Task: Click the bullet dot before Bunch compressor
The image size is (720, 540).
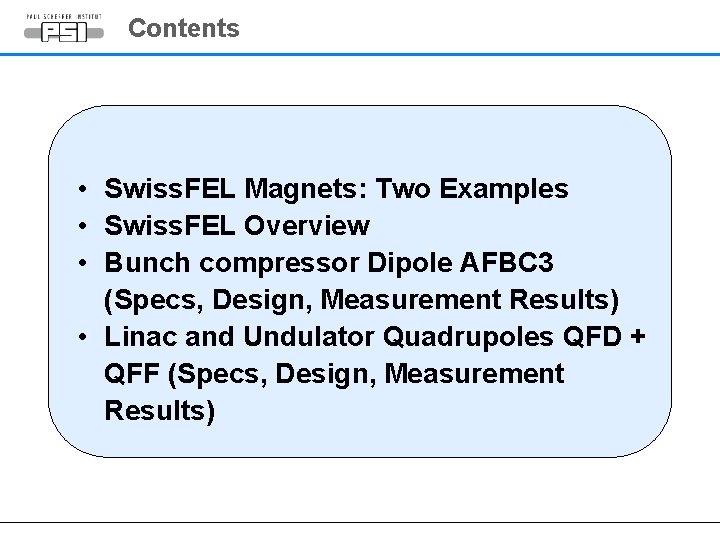Action: pos(86,263)
